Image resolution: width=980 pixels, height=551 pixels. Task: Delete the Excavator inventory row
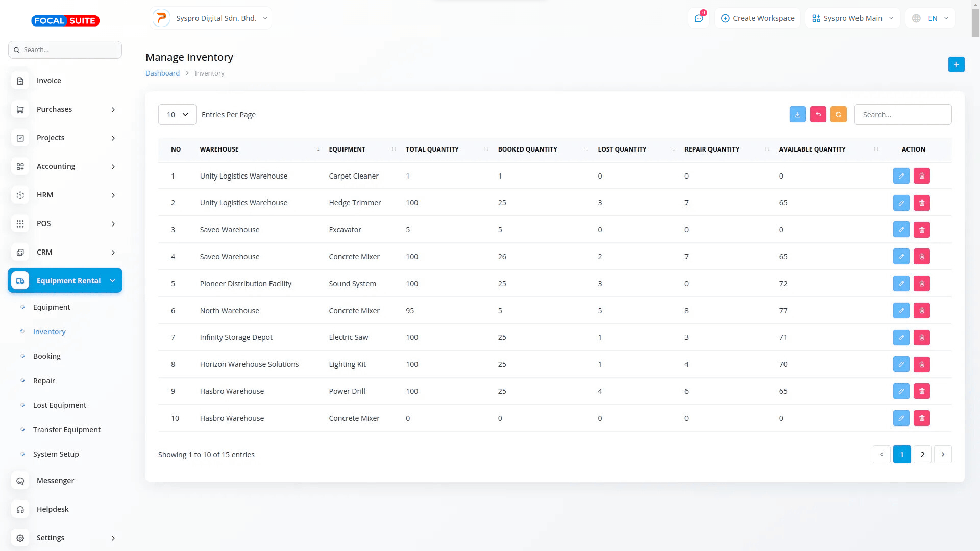pos(921,230)
